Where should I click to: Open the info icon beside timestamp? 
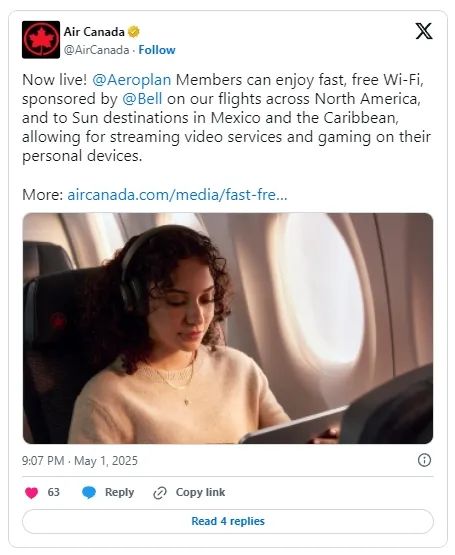tap(424, 460)
